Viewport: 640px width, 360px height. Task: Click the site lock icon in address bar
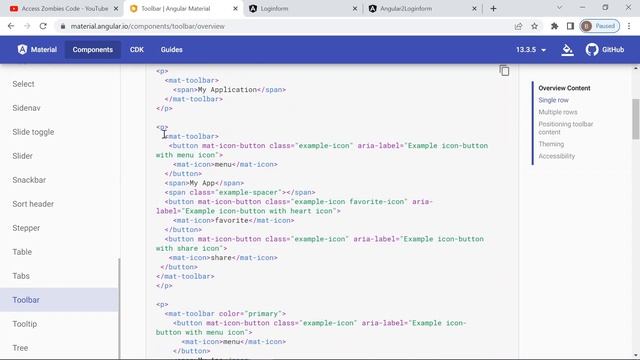62,26
